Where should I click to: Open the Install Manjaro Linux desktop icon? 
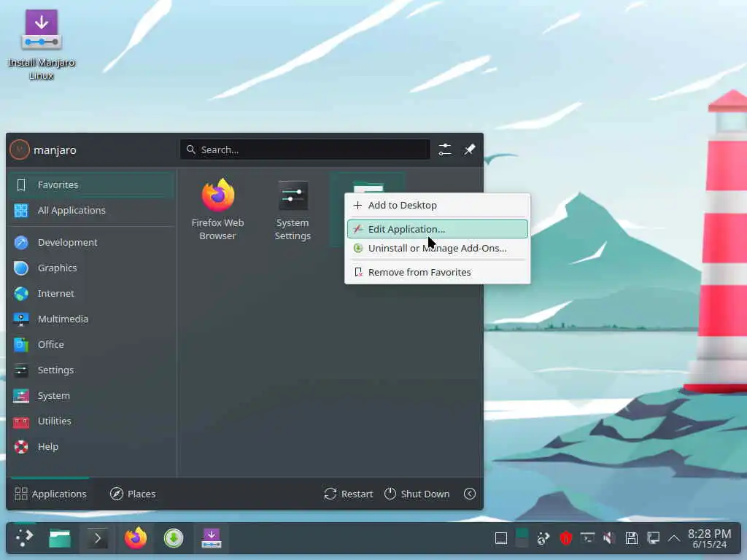[x=42, y=44]
